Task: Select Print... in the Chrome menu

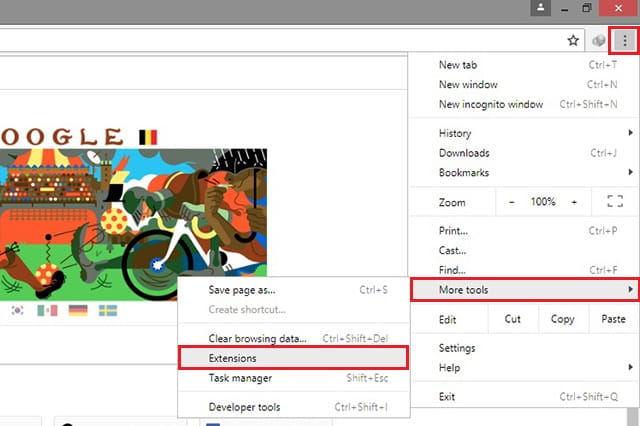Action: point(524,231)
